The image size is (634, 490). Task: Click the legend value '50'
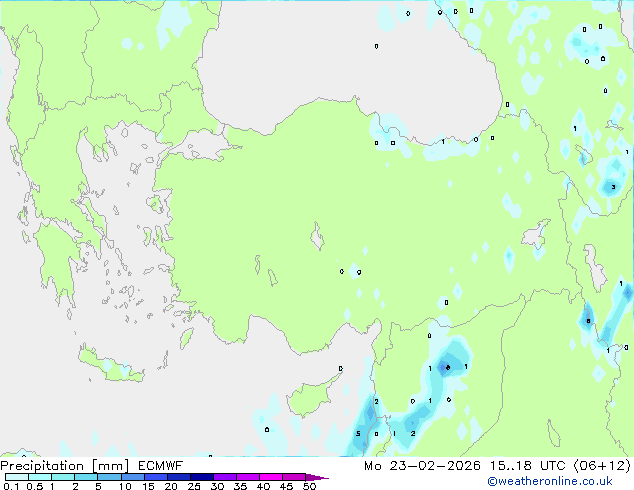pyautogui.click(x=309, y=486)
